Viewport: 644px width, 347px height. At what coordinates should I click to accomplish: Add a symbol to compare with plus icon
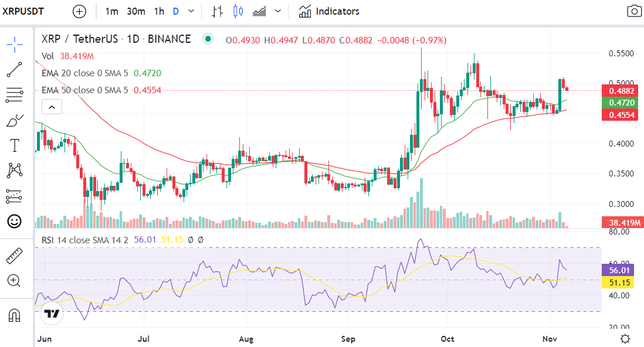[79, 12]
